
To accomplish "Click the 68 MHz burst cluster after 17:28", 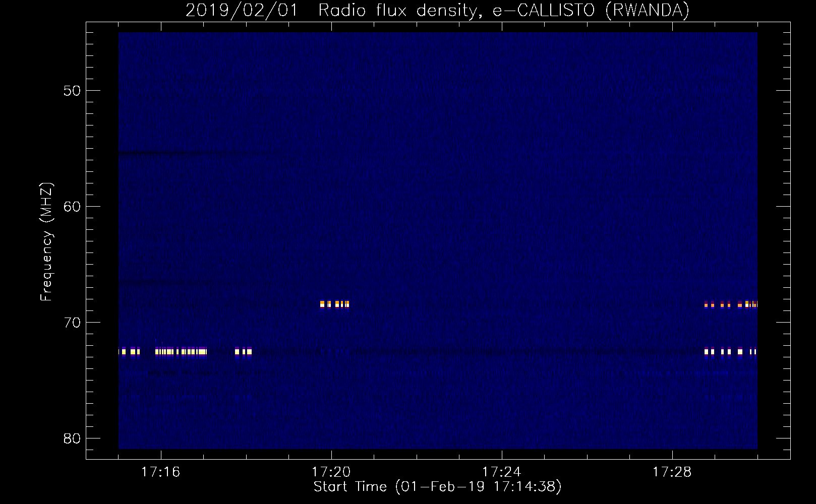I will pyautogui.click(x=731, y=304).
